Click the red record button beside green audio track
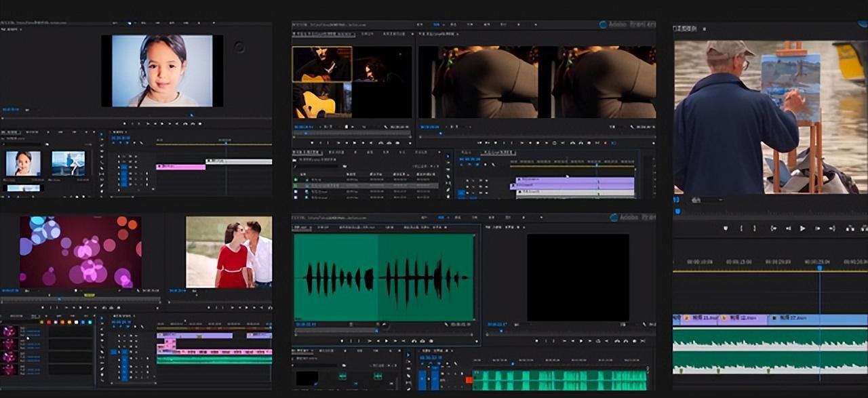868x398 pixels. 469,380
